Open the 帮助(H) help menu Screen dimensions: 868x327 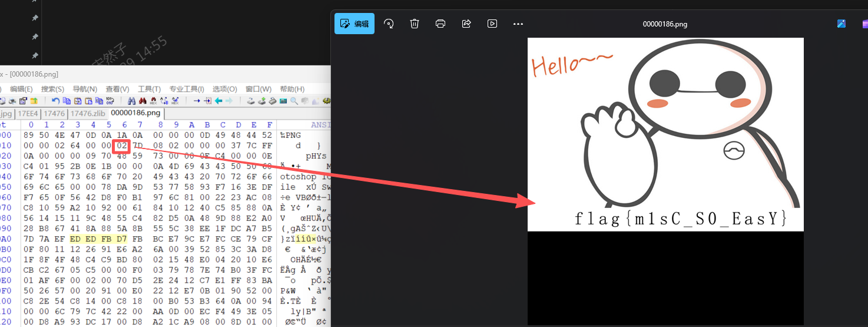292,89
